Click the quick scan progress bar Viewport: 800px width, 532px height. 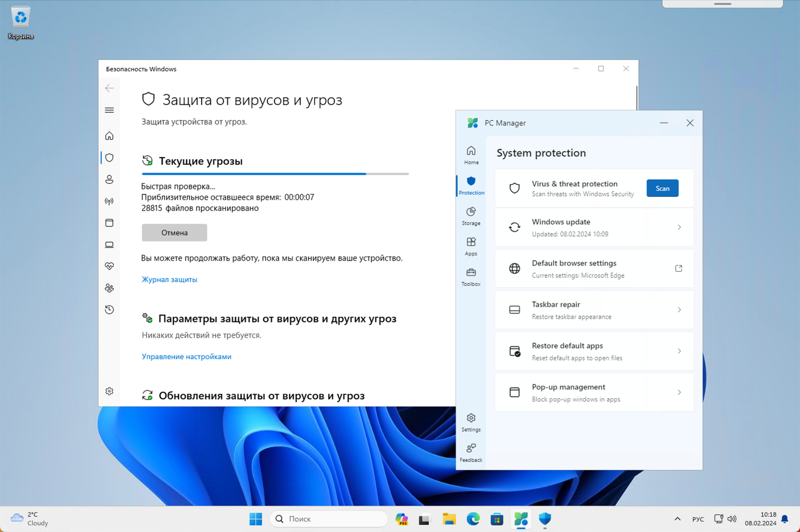[275, 174]
